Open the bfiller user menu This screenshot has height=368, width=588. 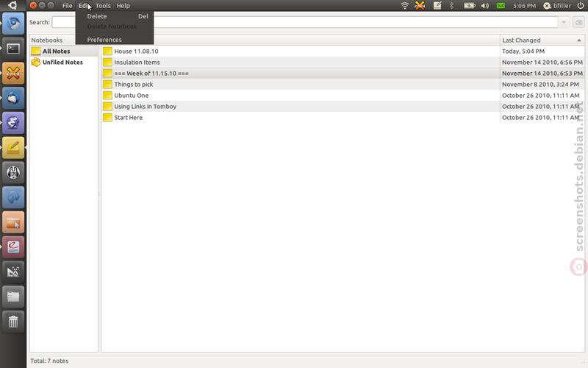(557, 6)
